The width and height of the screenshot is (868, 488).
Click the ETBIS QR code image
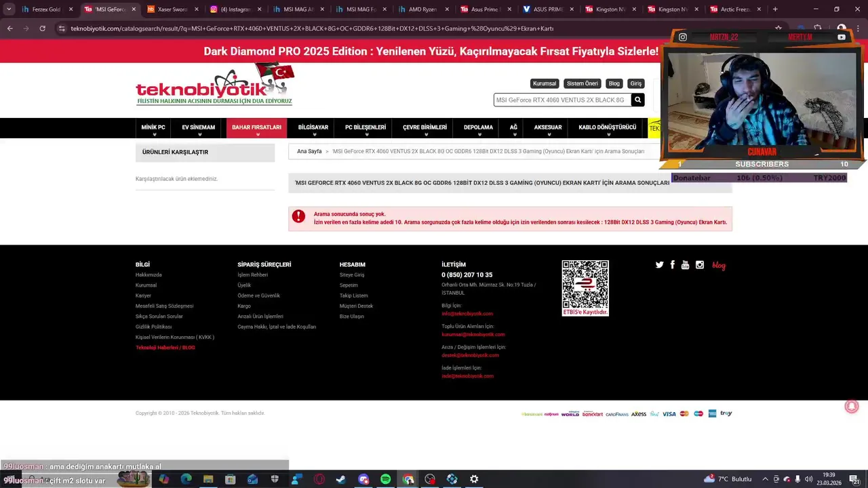point(585,287)
